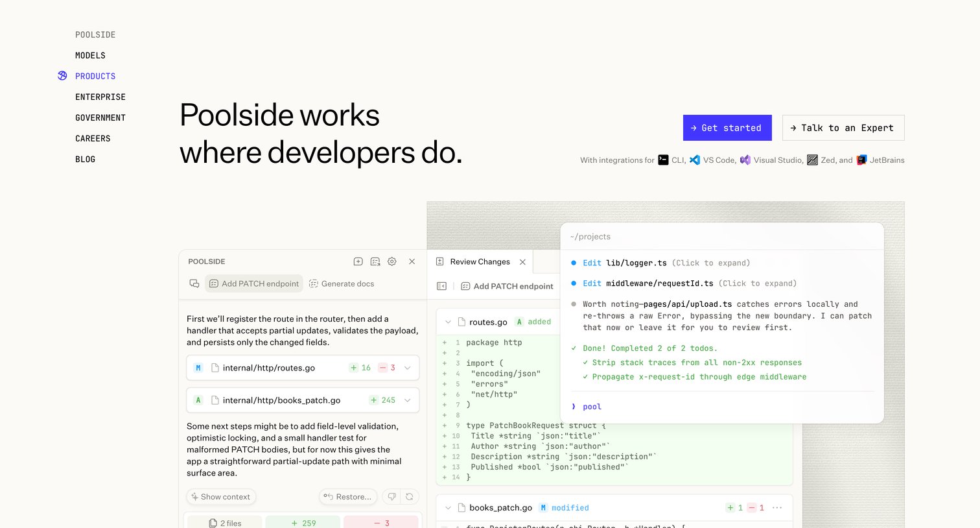Click the ~/projects path text

590,237
